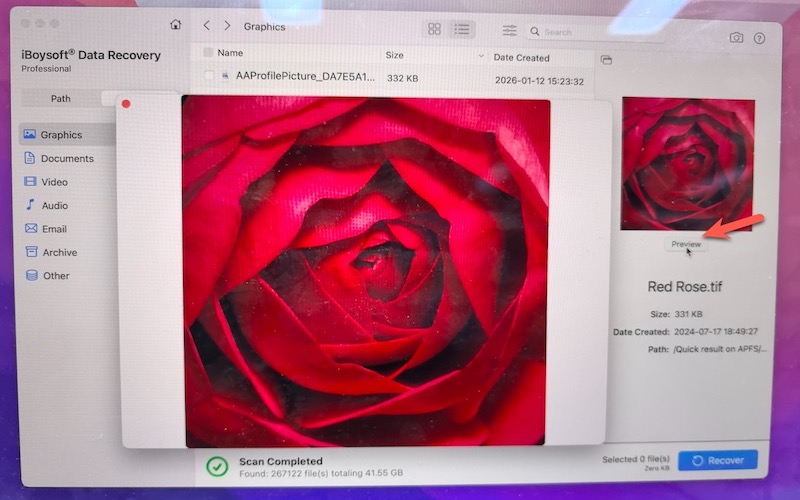Sort files by the Name column
800x500 pixels.
pyautogui.click(x=230, y=53)
